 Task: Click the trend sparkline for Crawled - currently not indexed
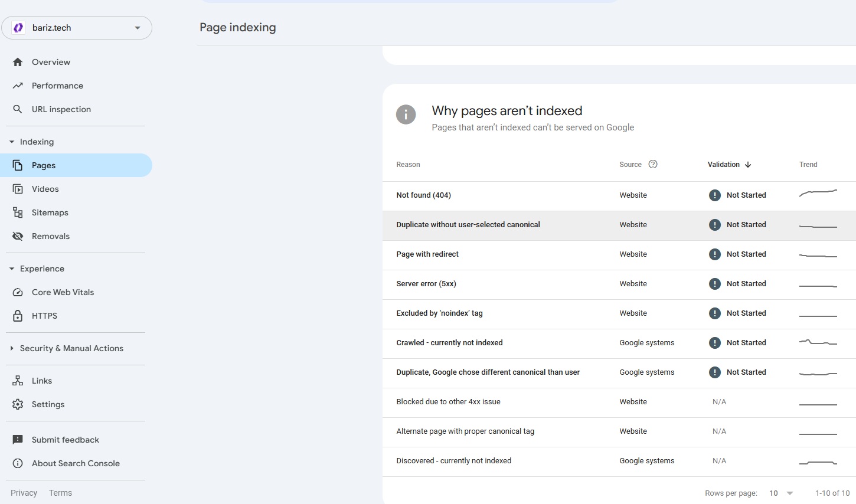click(x=818, y=342)
